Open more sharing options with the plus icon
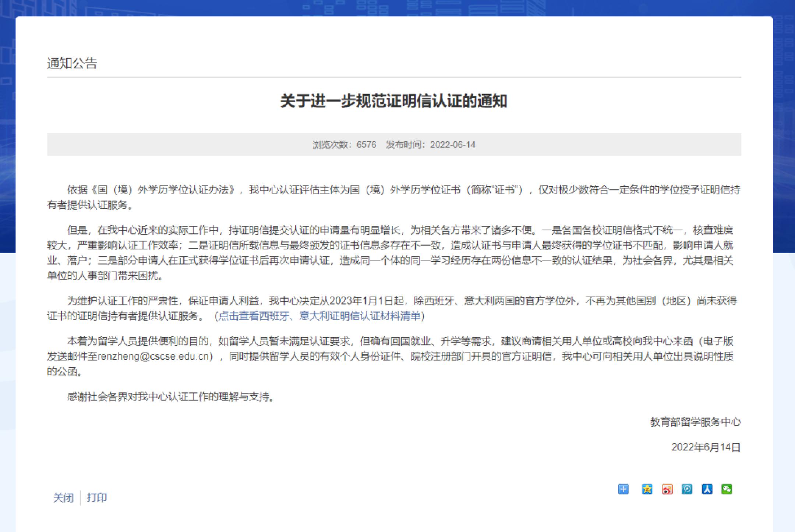Image resolution: width=795 pixels, height=532 pixels. click(623, 489)
